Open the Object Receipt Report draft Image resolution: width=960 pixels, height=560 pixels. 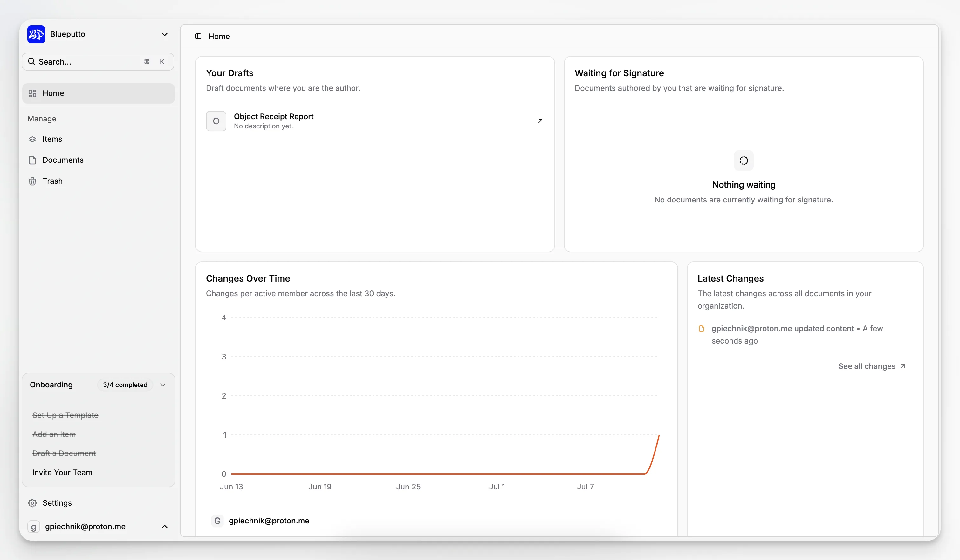(375, 121)
